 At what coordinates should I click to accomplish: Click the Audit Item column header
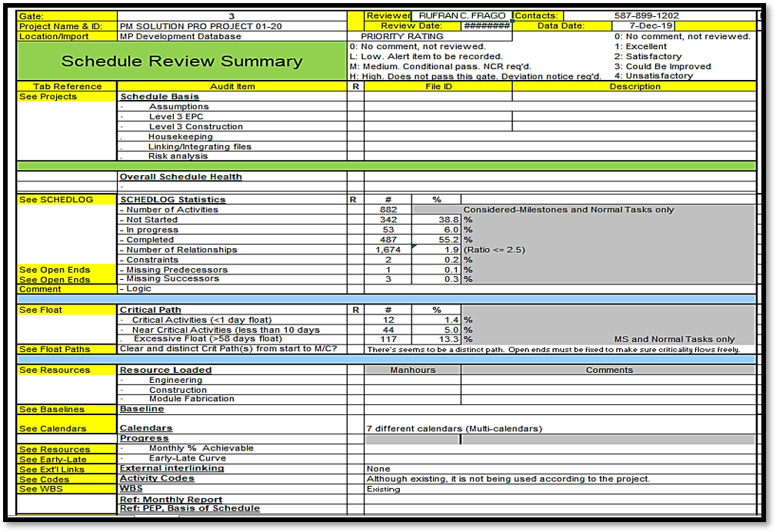coord(232,86)
